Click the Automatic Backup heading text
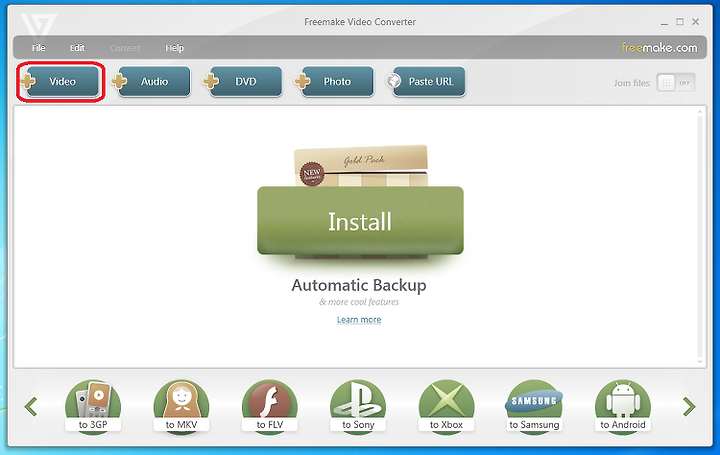 click(359, 285)
